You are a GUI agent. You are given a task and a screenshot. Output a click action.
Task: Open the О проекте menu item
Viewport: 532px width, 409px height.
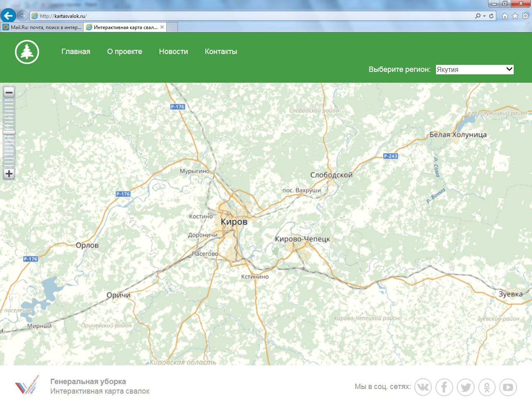125,52
